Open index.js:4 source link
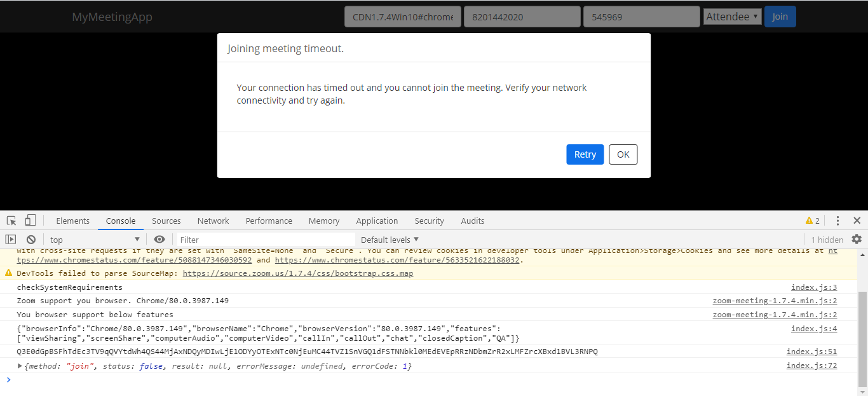The image size is (868, 396). click(814, 329)
